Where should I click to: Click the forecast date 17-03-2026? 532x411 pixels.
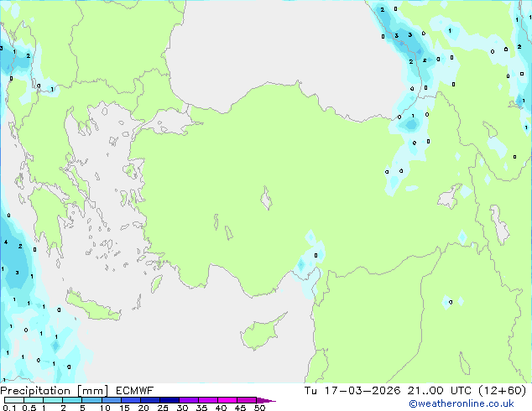pos(362,391)
